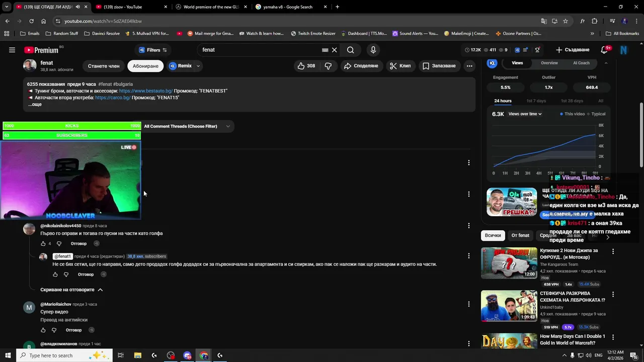This screenshot has height=362, width=644.
Task: Open options menu for MarioRaichov comment
Action: [x=468, y=304]
